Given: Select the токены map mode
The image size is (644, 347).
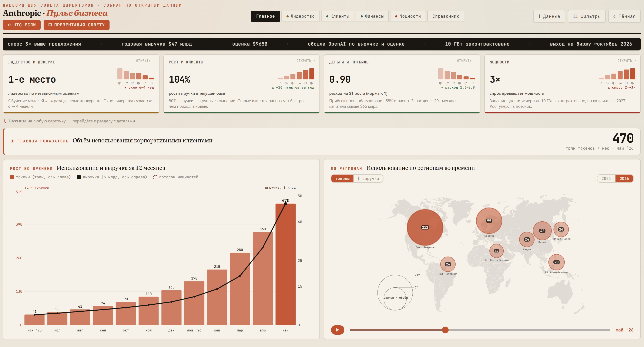Looking at the screenshot, I should click(342, 178).
